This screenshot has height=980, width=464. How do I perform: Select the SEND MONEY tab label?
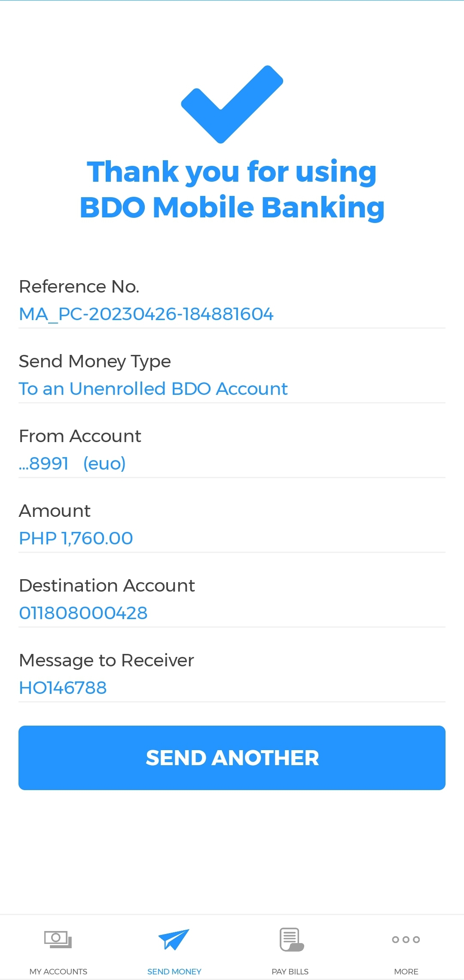pos(174,971)
